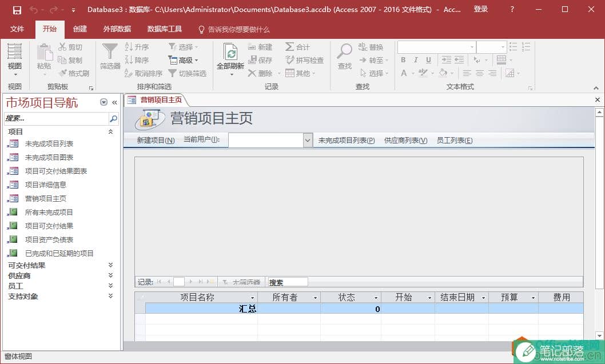Click 合计 (Totals) sigma icon
This screenshot has width=605, height=364.
289,47
